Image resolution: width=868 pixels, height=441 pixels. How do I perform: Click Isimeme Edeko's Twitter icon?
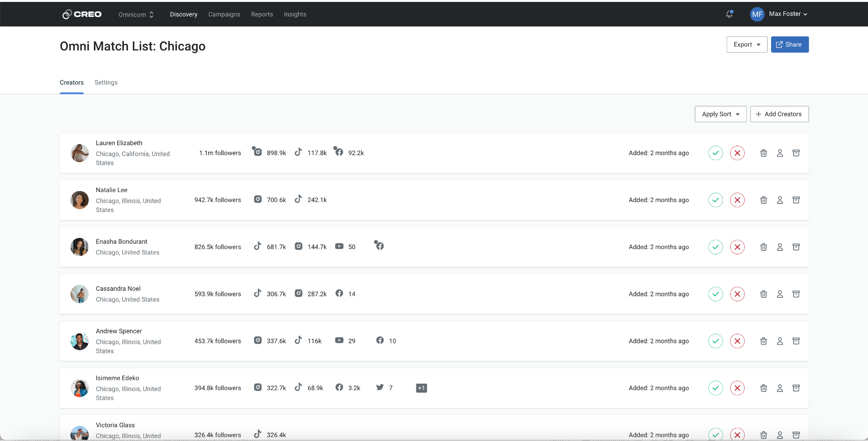[x=380, y=388]
